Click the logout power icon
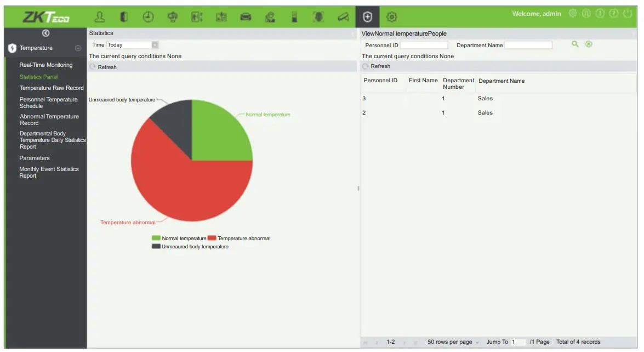 628,14
